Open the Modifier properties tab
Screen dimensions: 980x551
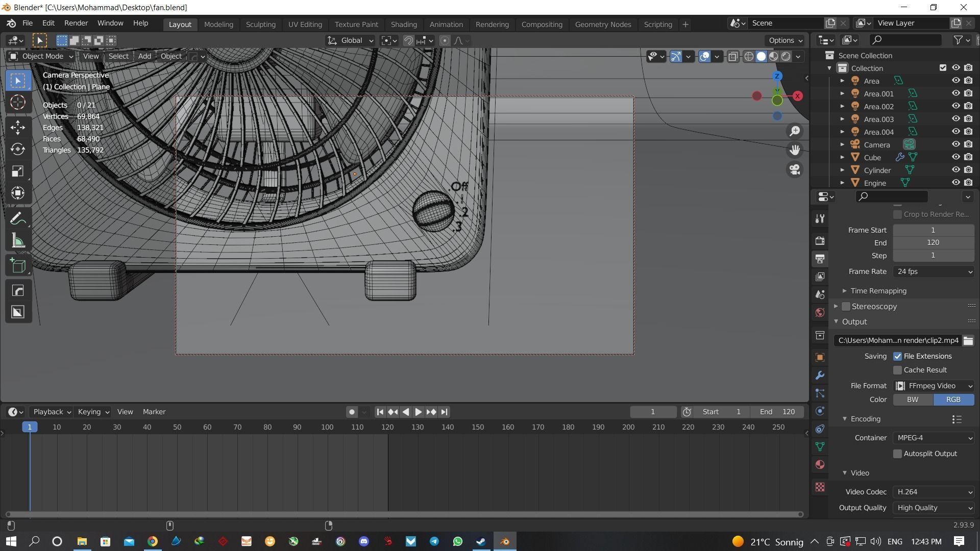820,375
